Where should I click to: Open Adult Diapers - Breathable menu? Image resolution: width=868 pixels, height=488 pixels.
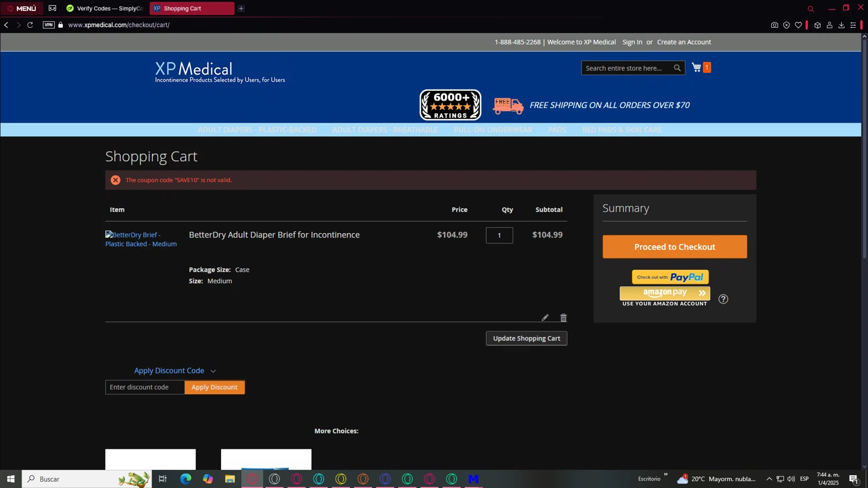(385, 130)
